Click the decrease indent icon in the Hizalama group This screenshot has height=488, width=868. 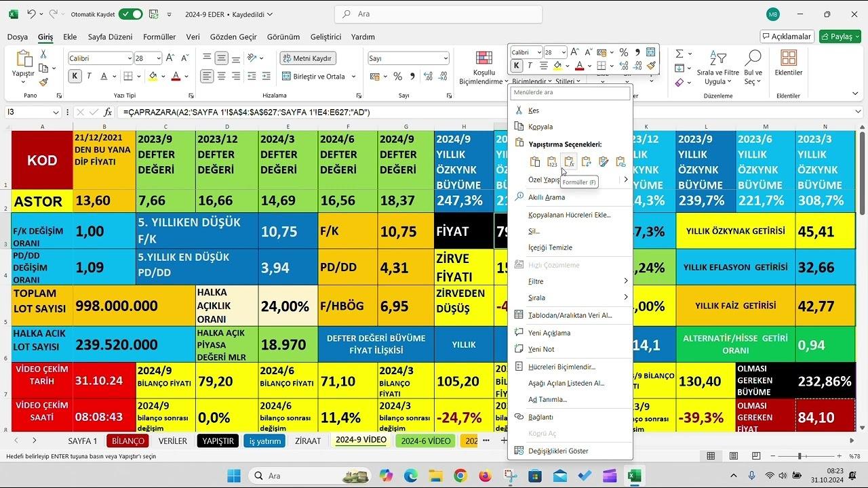point(252,76)
